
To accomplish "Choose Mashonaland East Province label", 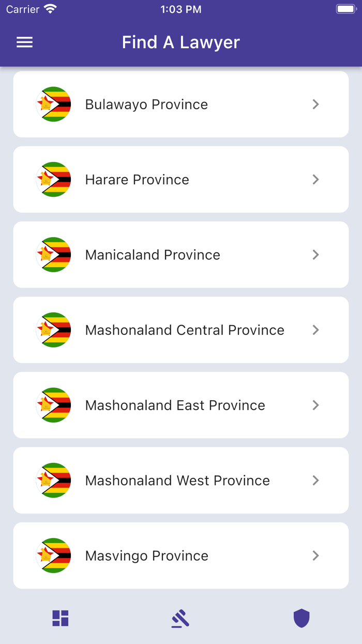I will point(175,405).
